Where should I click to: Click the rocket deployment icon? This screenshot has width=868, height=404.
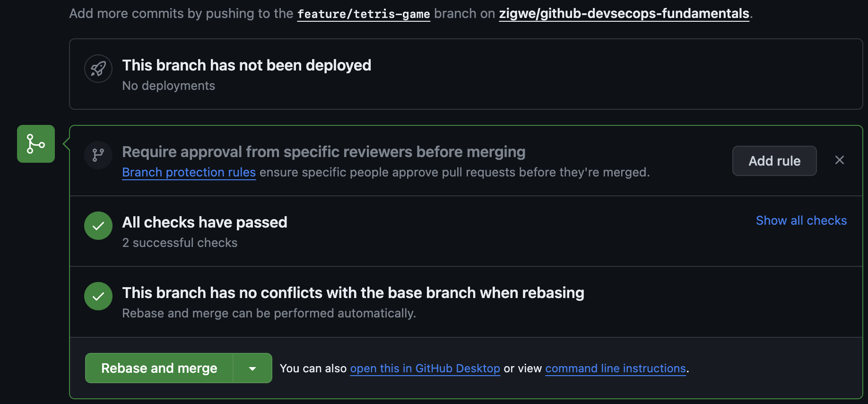98,69
